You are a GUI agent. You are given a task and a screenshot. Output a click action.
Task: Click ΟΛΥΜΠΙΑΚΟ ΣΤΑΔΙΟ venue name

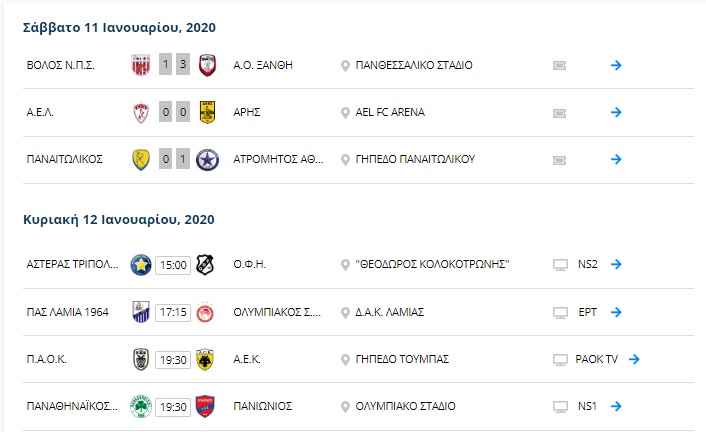pos(405,406)
